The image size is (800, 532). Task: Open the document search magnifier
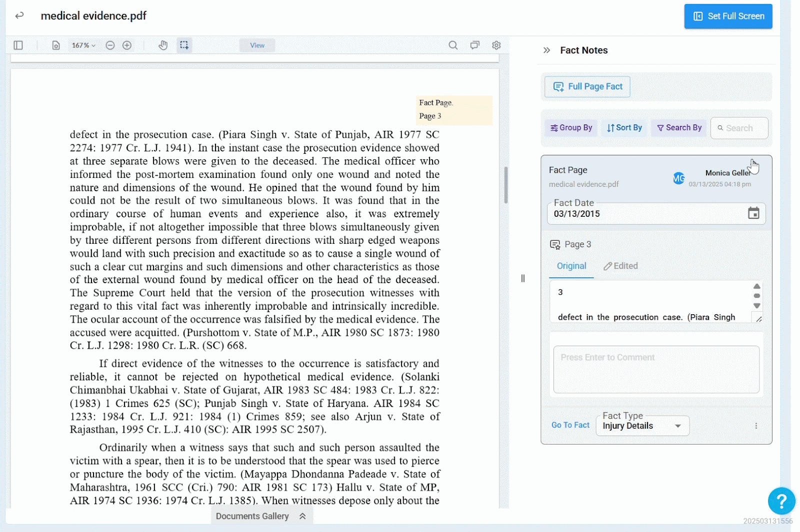click(x=453, y=45)
